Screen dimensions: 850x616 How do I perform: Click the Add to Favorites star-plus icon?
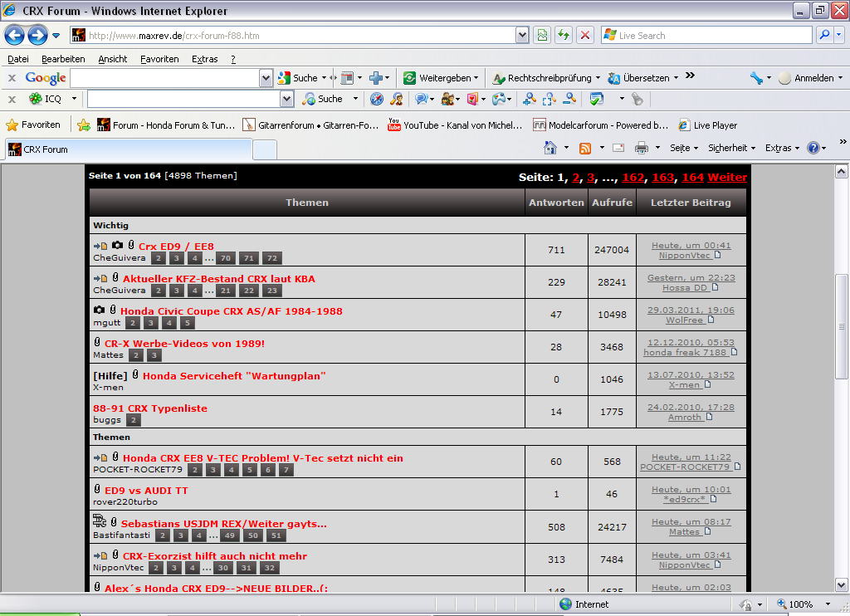84,125
